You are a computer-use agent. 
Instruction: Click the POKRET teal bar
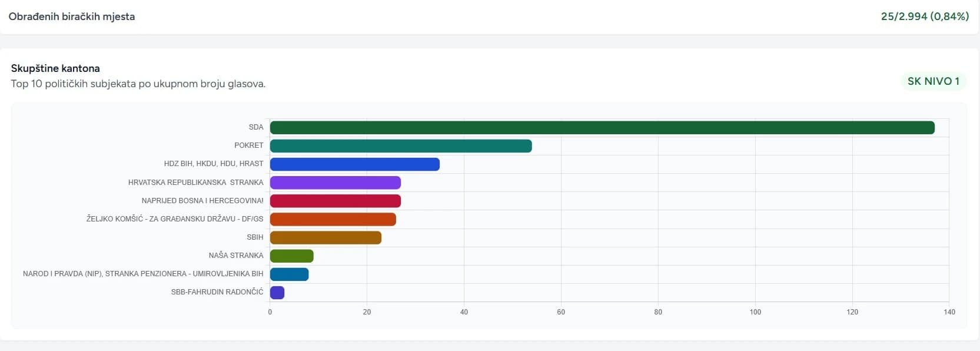click(x=401, y=146)
